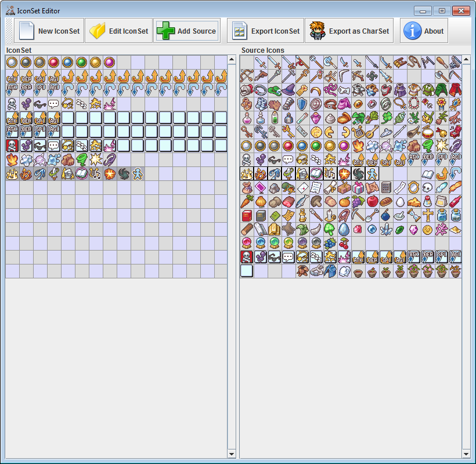This screenshot has width=476, height=464.
Task: Select the green orb in IconSet top row
Action: tap(82, 62)
